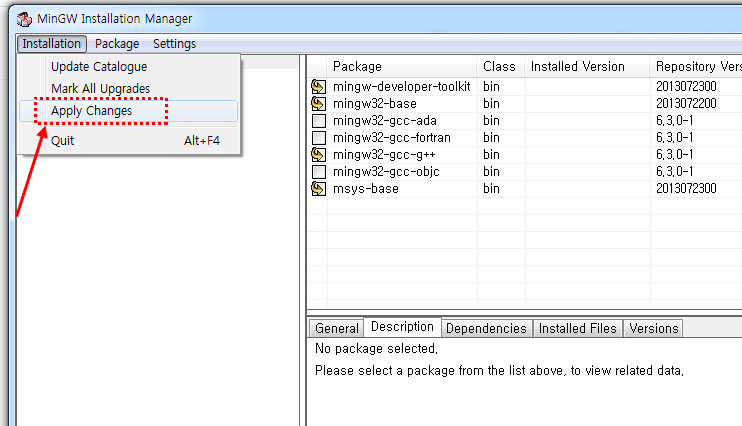This screenshot has width=742, height=426.
Task: Click the 'No package selected.' message
Action: click(x=376, y=349)
